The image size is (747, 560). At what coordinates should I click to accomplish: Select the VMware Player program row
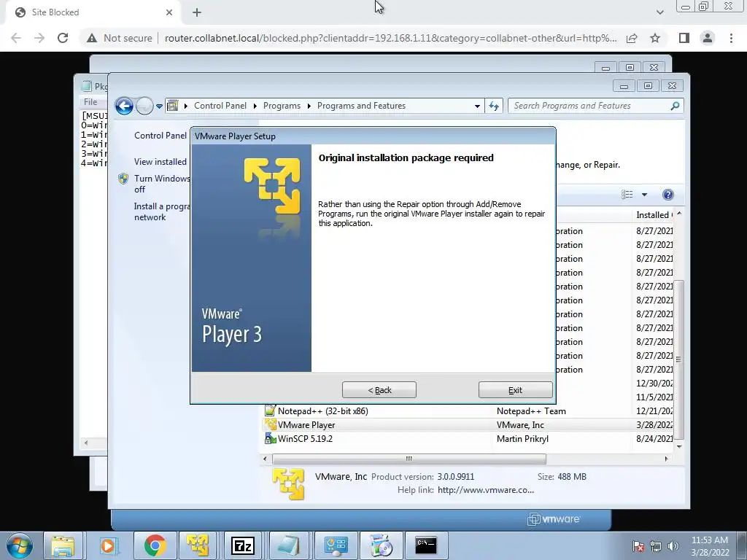469,425
